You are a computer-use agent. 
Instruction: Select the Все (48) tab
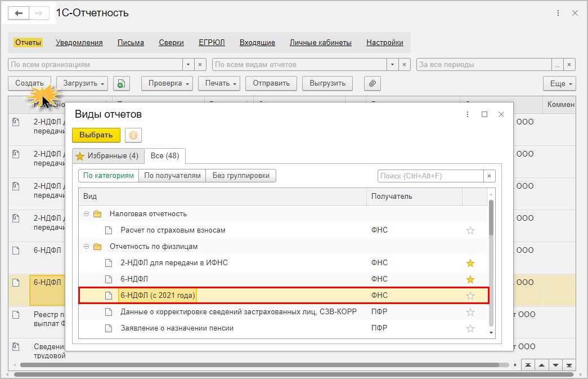click(x=165, y=156)
